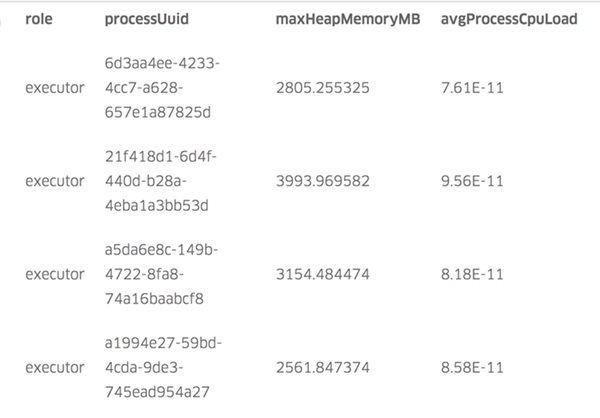Click processUuid starting with a5da6e8c
The height and width of the screenshot is (418, 600).
[x=160, y=274]
